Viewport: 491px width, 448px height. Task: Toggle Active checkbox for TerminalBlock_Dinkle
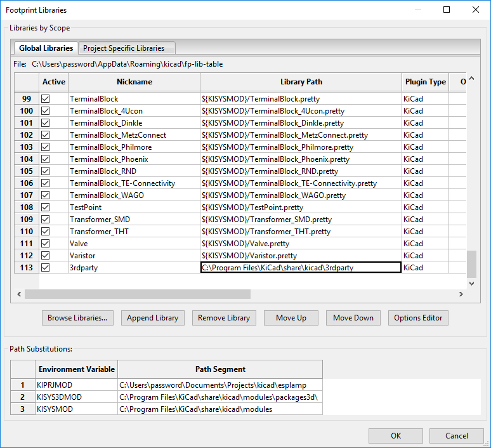[46, 123]
